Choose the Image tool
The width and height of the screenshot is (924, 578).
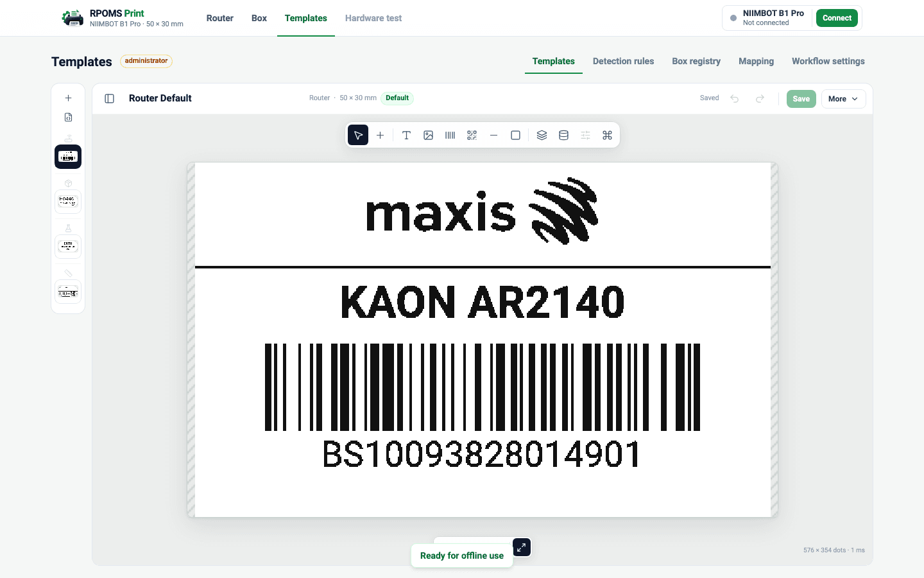(x=428, y=135)
